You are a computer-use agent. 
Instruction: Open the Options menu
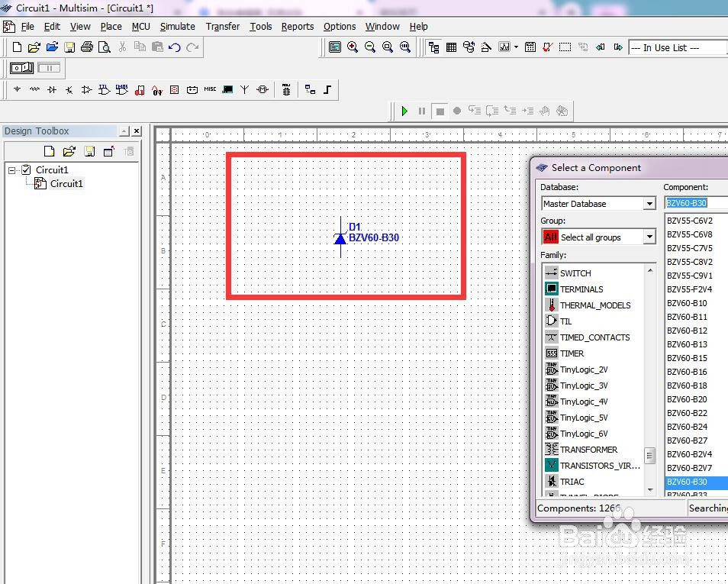coord(340,27)
